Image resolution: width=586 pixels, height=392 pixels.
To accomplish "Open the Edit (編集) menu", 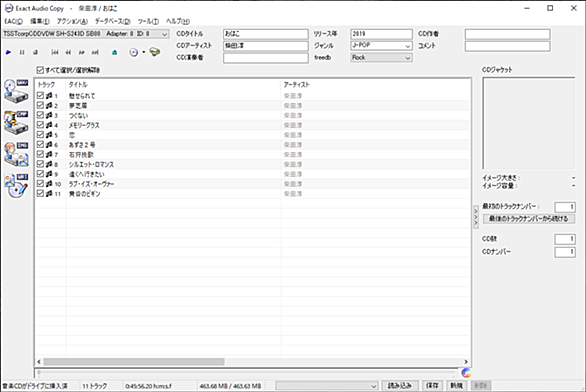I will click(x=40, y=21).
